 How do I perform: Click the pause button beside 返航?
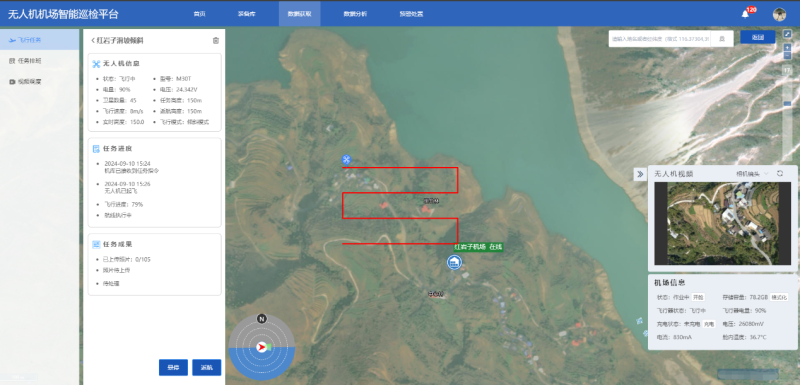173,367
